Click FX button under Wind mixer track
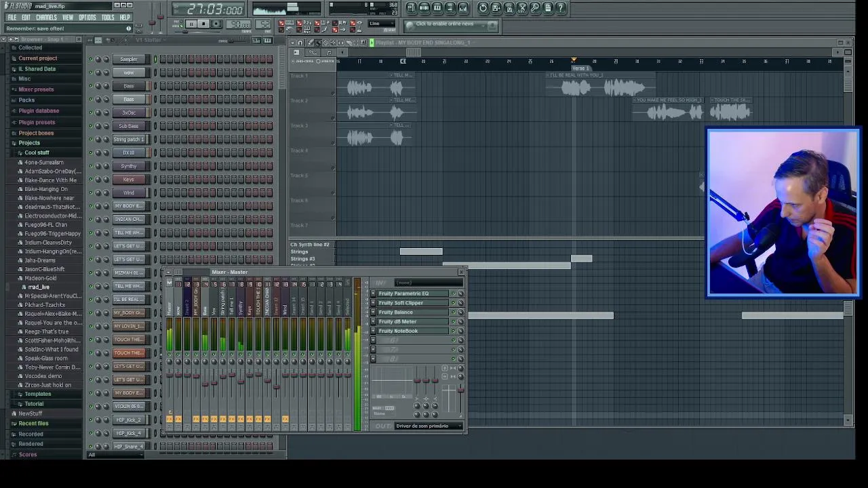 285,419
